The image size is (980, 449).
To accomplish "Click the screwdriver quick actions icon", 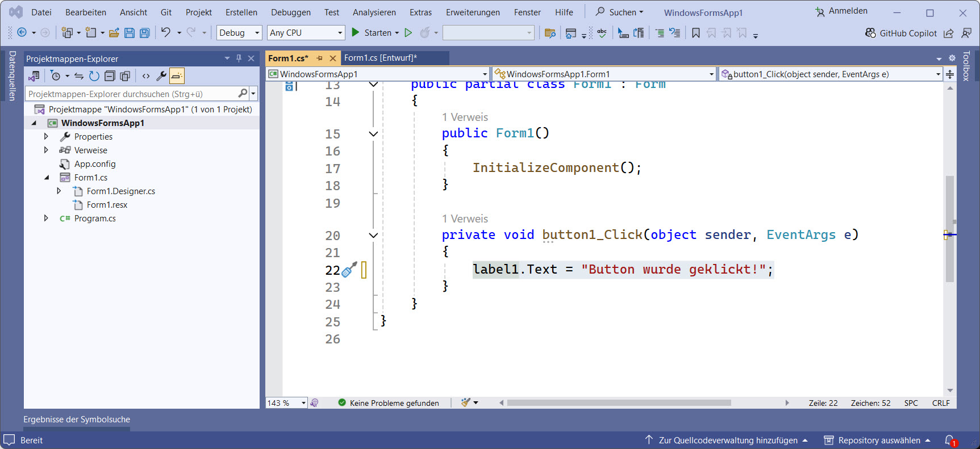I will click(x=349, y=270).
